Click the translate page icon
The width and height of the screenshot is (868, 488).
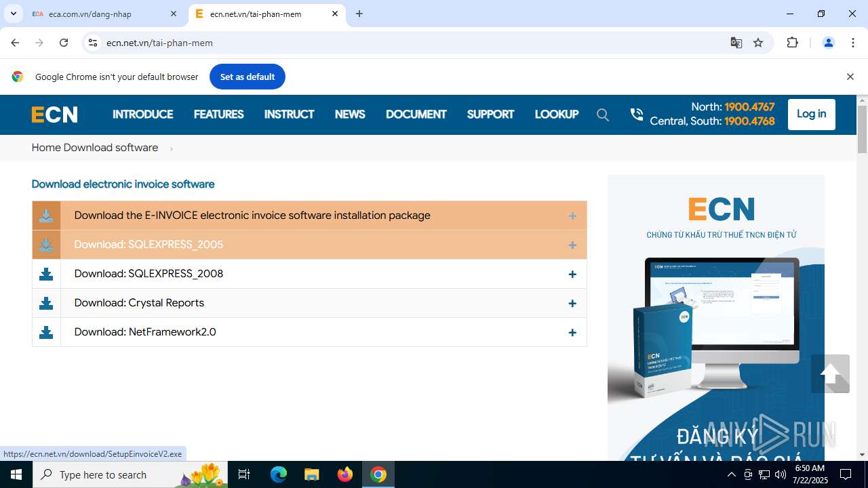coord(736,43)
